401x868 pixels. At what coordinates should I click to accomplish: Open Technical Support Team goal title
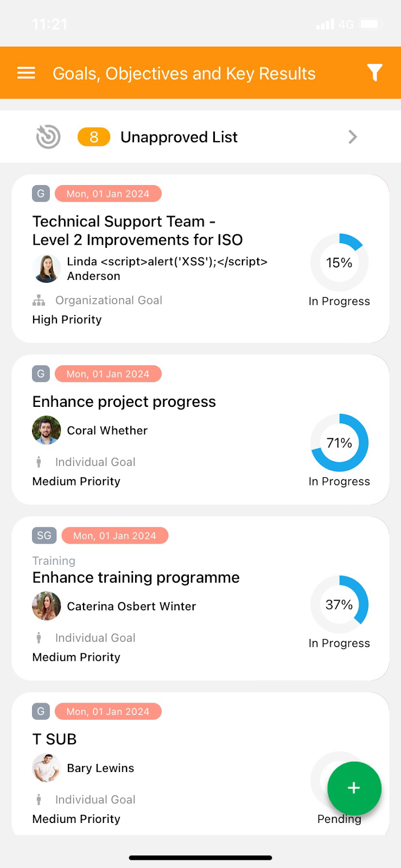point(137,231)
